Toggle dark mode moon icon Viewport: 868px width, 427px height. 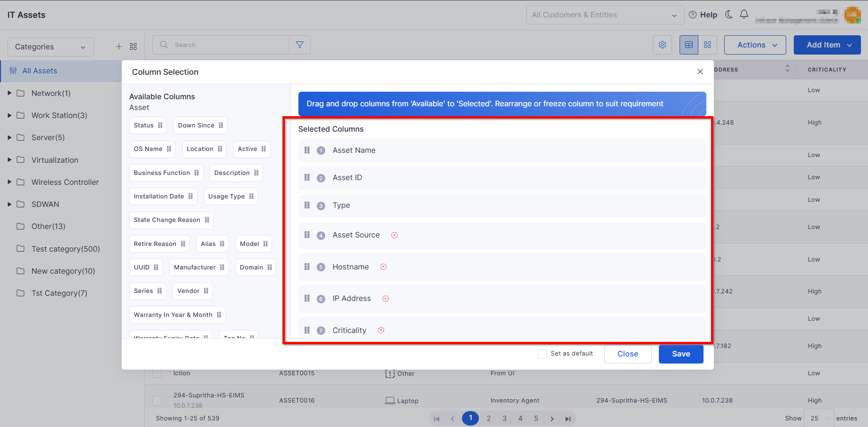pos(729,15)
